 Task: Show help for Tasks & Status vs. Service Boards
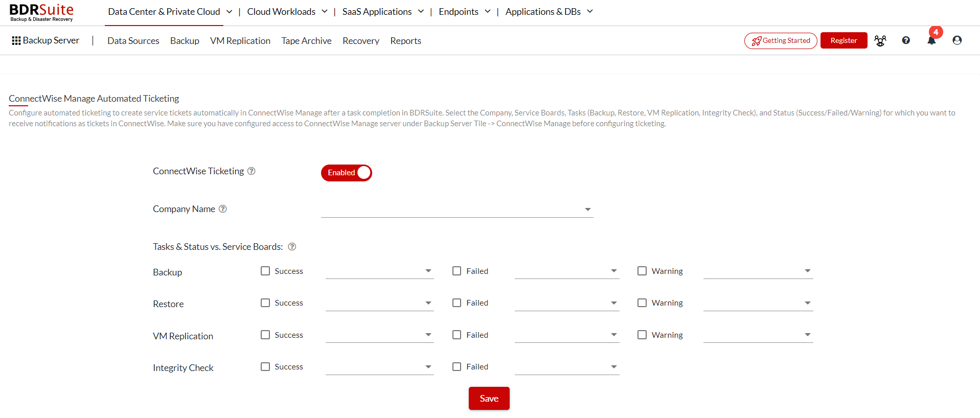[x=292, y=247]
